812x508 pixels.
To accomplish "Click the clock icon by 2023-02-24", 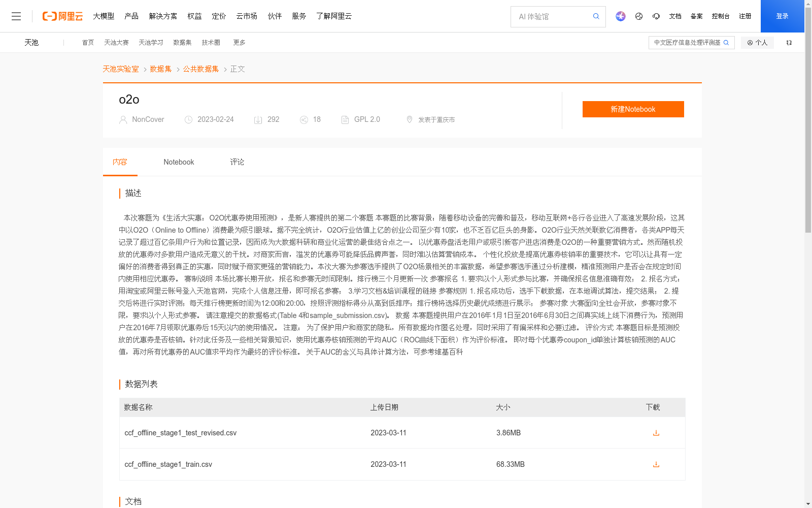I will 188,120.
